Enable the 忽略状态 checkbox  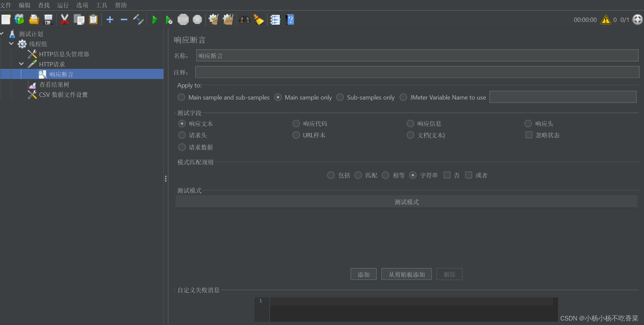529,135
